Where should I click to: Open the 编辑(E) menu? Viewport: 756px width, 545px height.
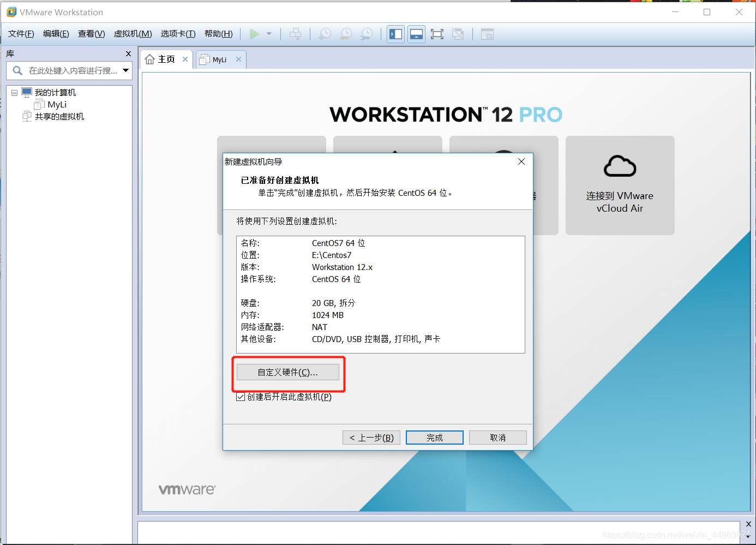click(56, 34)
